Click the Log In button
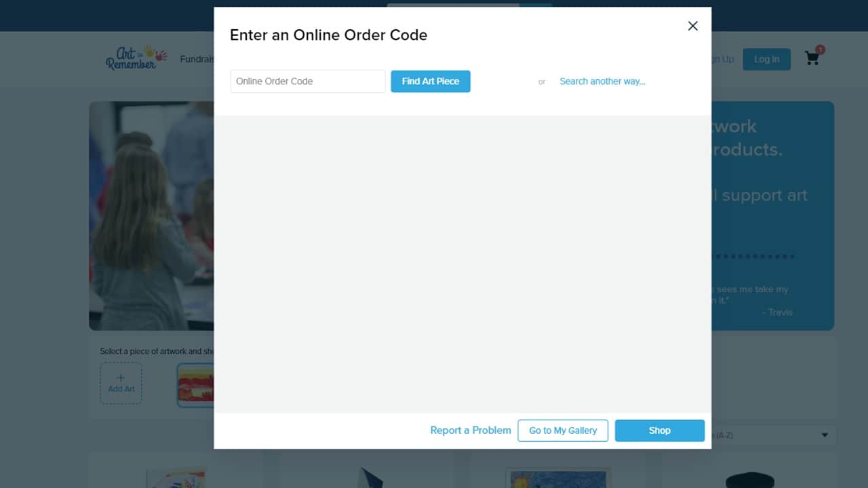The image size is (868, 488). (766, 59)
